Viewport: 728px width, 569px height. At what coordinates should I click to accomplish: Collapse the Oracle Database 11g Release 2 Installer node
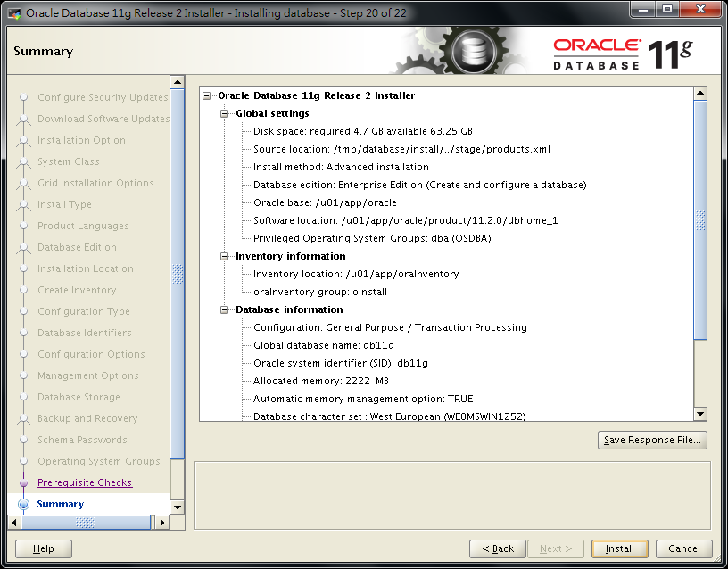tap(207, 95)
